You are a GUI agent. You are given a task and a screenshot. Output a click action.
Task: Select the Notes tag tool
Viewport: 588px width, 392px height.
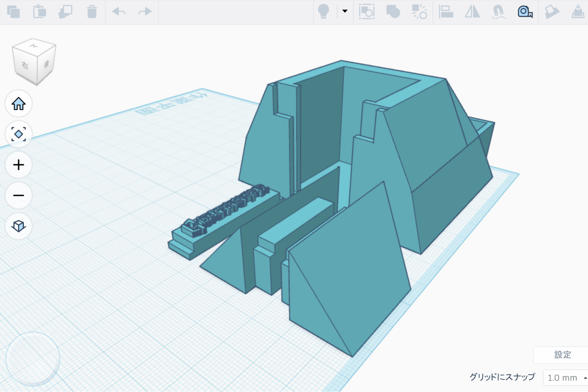552,12
